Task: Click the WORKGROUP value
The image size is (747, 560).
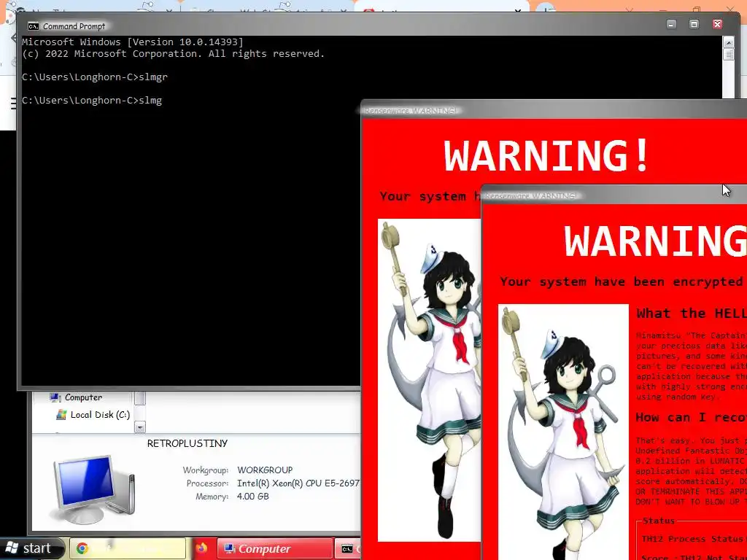Action: tap(265, 470)
